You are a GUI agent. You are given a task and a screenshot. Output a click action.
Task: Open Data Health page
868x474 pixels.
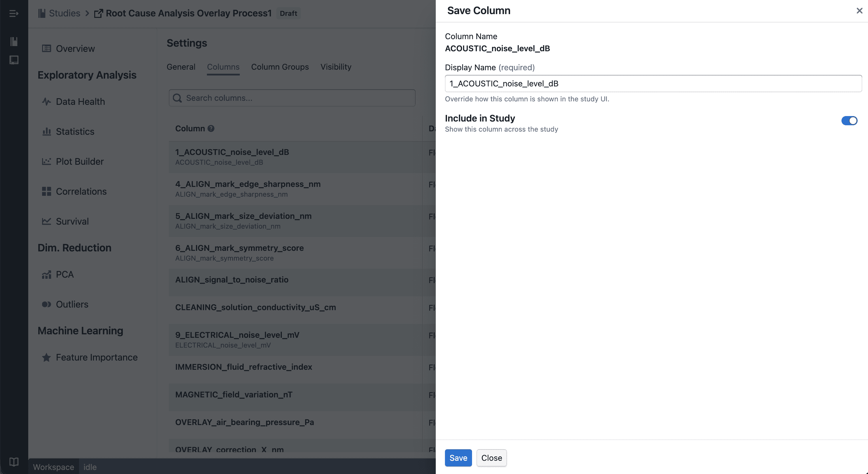pyautogui.click(x=80, y=102)
